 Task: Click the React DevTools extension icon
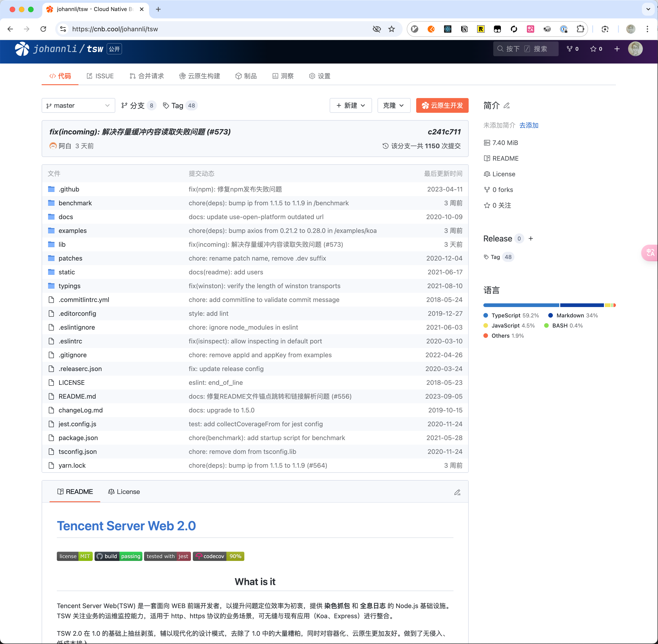tap(448, 29)
